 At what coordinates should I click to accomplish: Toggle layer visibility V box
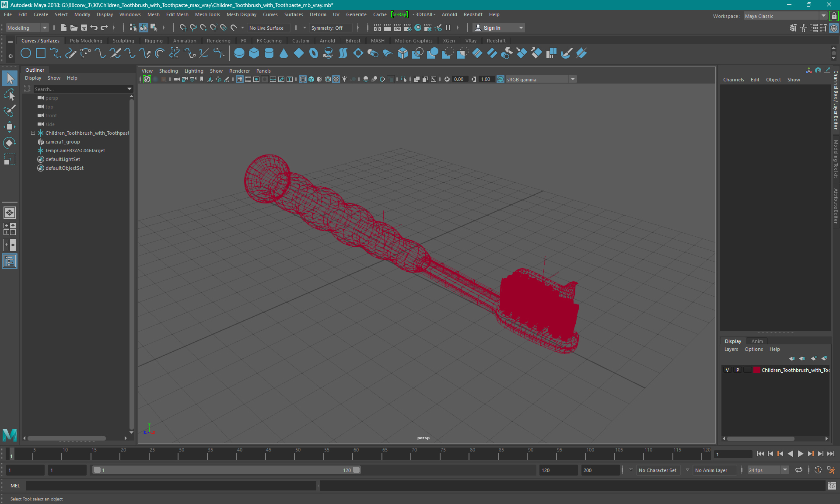coord(728,370)
